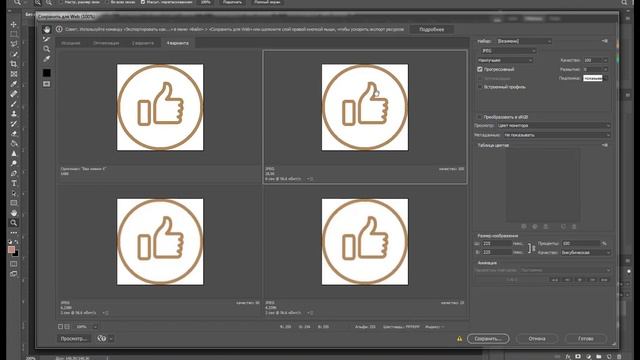Select the Type tool
640x360 pixels.
[13, 183]
